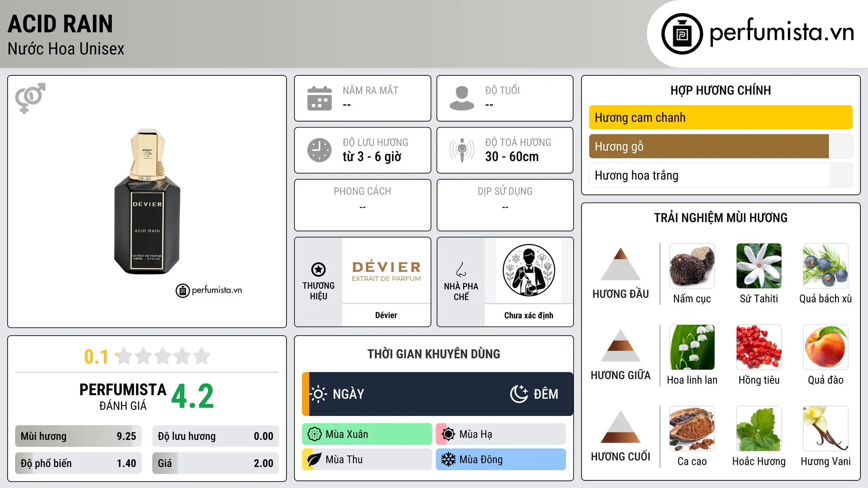Click the person icon beside ĐỘ TUỔI
This screenshot has height=488, width=868.
(462, 98)
